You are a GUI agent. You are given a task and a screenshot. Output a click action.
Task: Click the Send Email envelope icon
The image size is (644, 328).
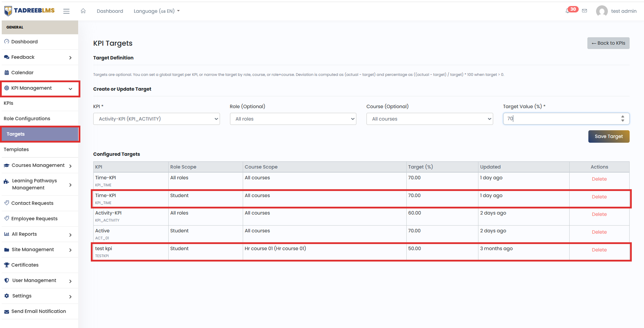tap(7, 312)
